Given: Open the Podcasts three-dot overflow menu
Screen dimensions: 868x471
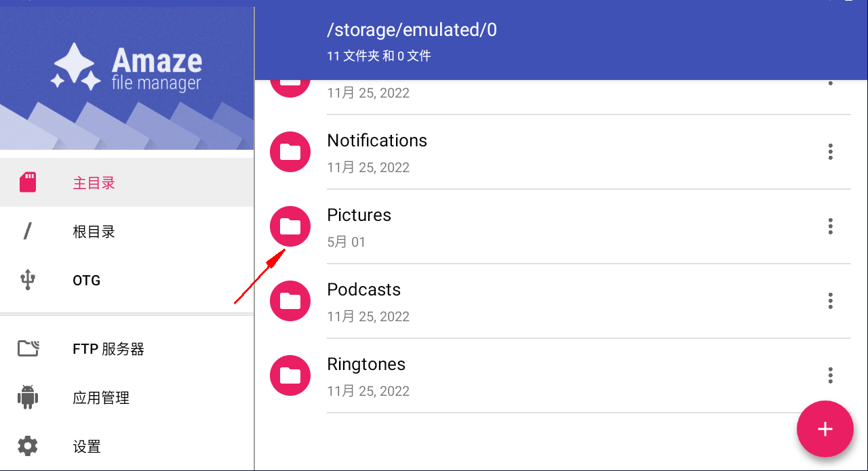Looking at the screenshot, I should [x=830, y=301].
